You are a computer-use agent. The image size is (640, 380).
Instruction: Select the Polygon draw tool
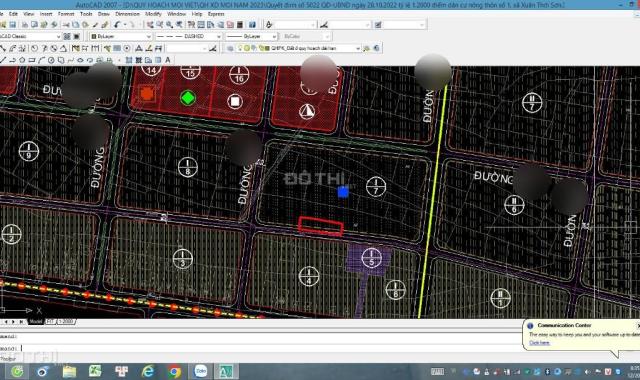(x=22, y=60)
